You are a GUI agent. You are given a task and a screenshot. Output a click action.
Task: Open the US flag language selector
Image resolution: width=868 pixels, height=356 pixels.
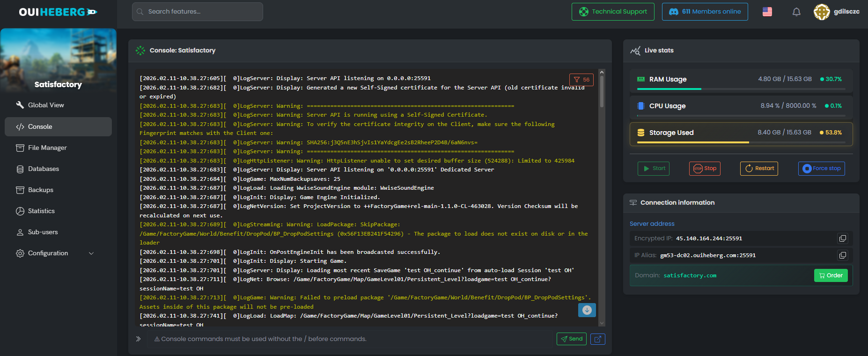pyautogui.click(x=767, y=12)
